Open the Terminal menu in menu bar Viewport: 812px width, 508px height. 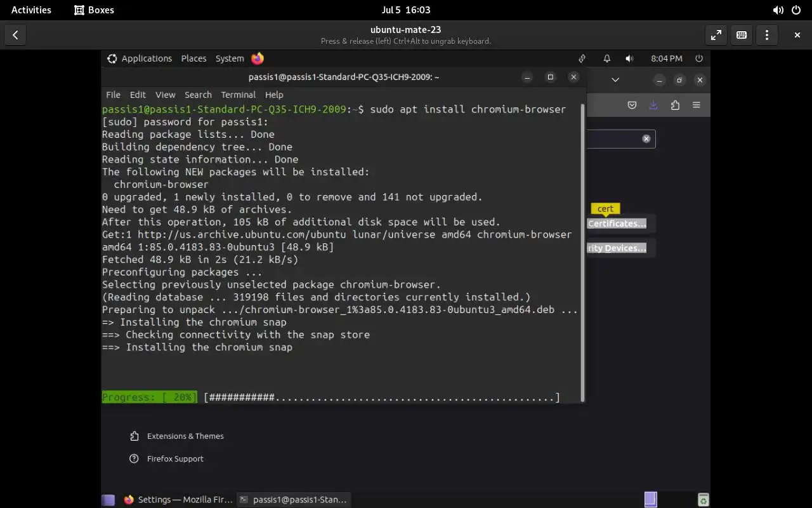[x=238, y=95]
